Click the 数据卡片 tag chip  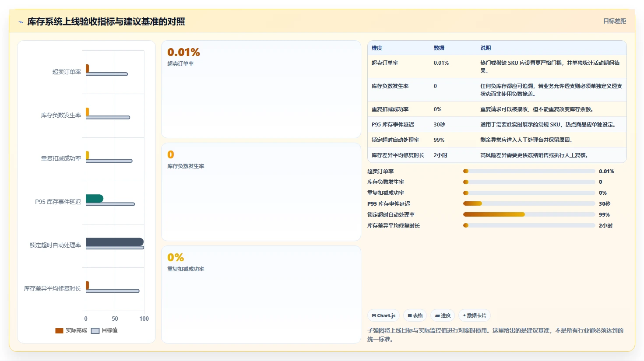coord(475,315)
